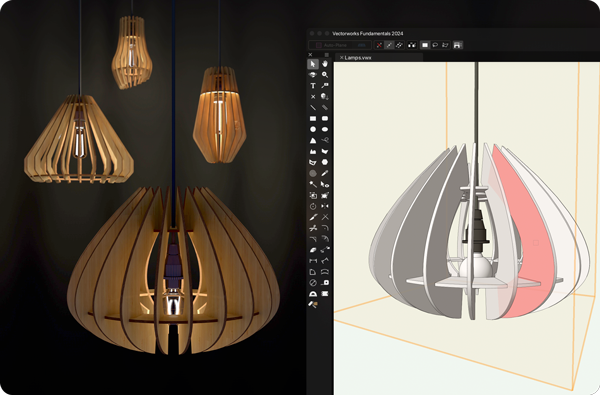This screenshot has height=395, width=600.
Task: Select the Callout tool
Action: 325,86
